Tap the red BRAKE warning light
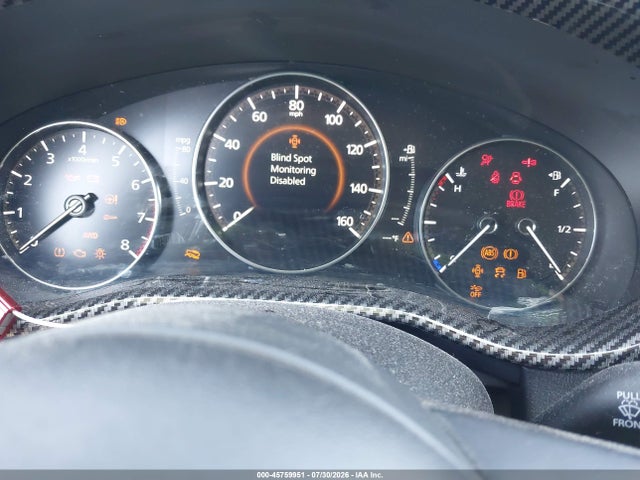The image size is (640, 480). [516, 198]
